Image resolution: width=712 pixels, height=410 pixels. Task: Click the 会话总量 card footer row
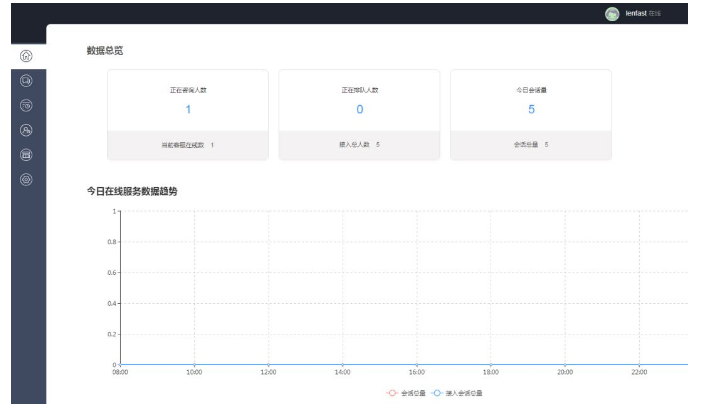[531, 145]
